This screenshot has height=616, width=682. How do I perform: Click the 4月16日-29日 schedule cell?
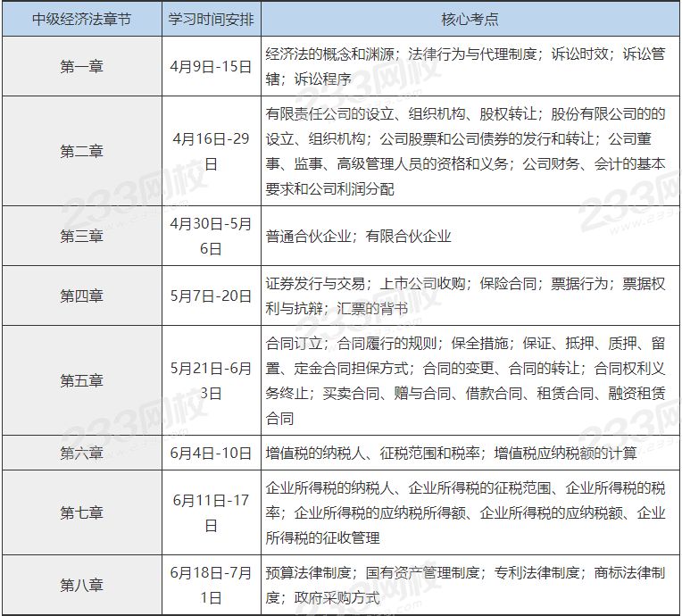click(x=211, y=151)
